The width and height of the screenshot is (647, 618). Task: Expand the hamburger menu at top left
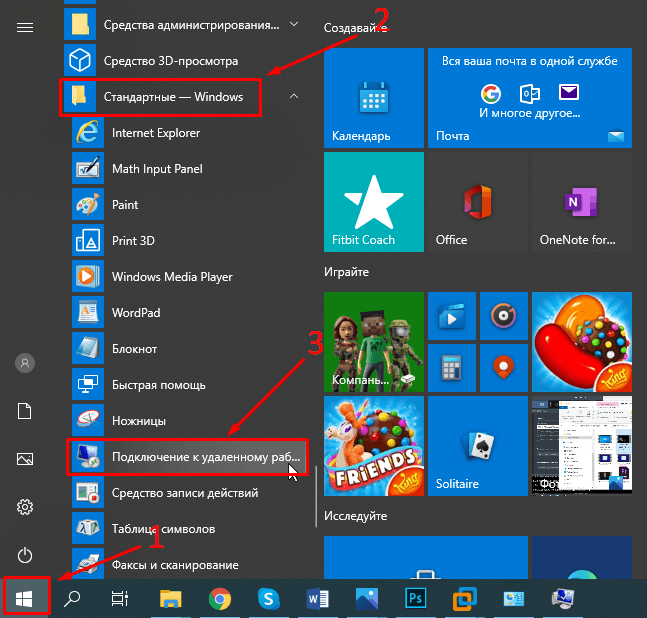tap(26, 27)
